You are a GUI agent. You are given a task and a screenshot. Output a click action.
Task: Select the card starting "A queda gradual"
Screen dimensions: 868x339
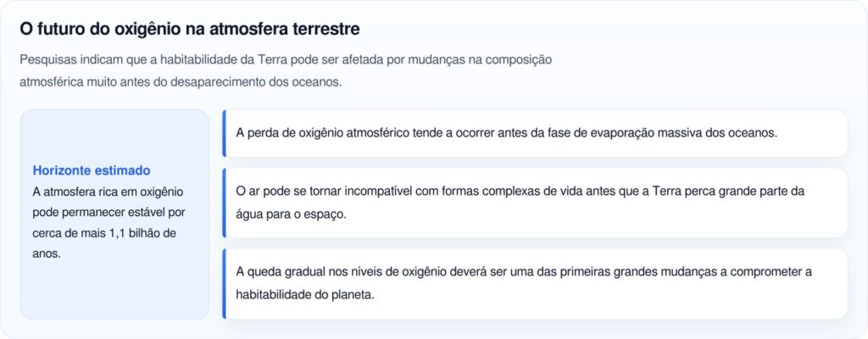click(x=534, y=283)
